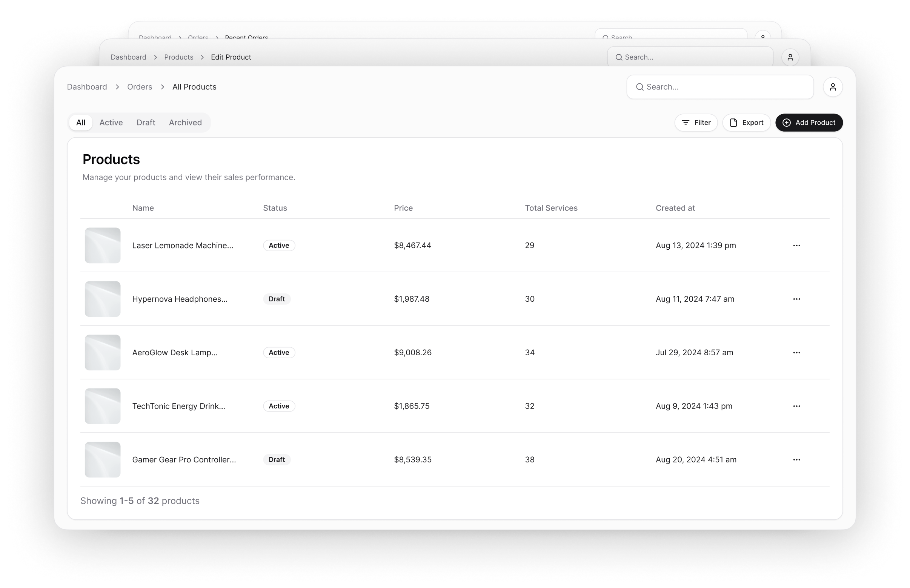Click the Export button
This screenshot has height=588, width=910.
click(x=746, y=123)
